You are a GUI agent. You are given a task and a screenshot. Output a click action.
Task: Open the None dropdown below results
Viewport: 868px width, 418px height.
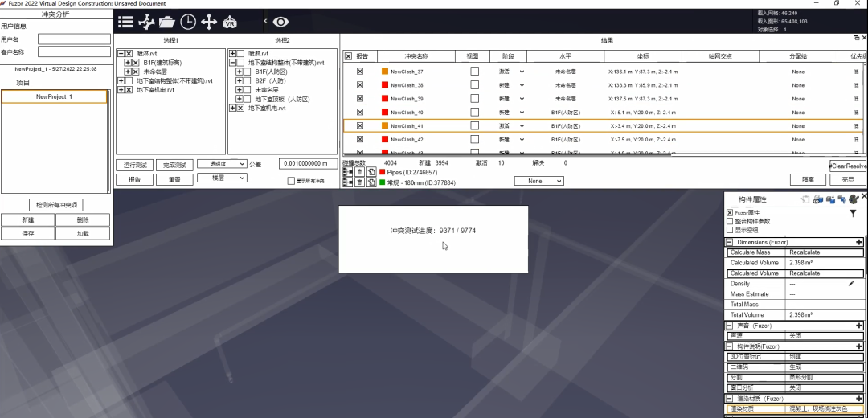point(534,182)
